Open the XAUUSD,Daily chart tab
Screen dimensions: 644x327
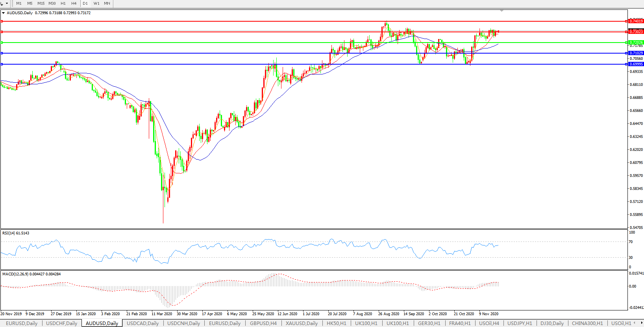coord(302,323)
